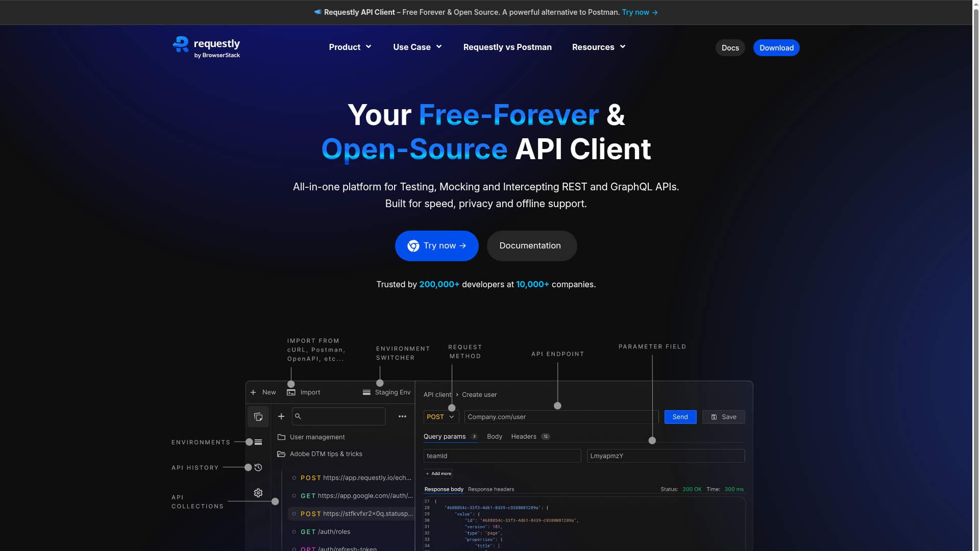Click the User management folder icon

[281, 437]
